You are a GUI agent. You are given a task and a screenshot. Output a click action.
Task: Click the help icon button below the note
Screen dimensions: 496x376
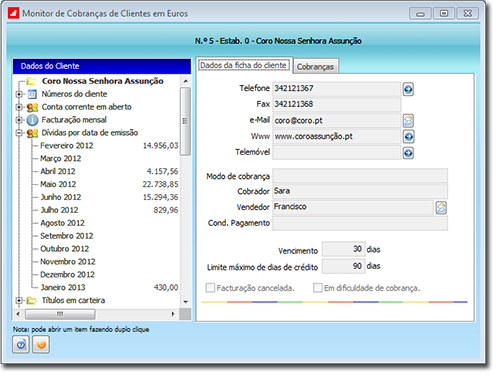coord(21,344)
